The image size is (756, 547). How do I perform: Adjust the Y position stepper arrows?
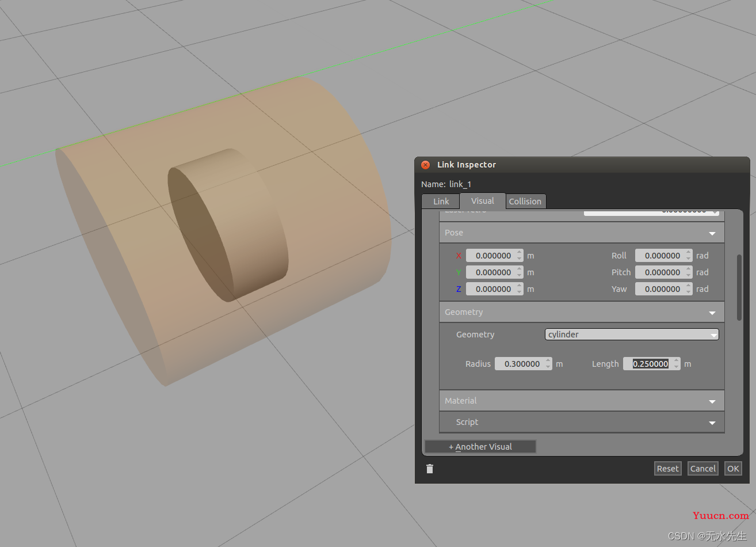click(520, 272)
